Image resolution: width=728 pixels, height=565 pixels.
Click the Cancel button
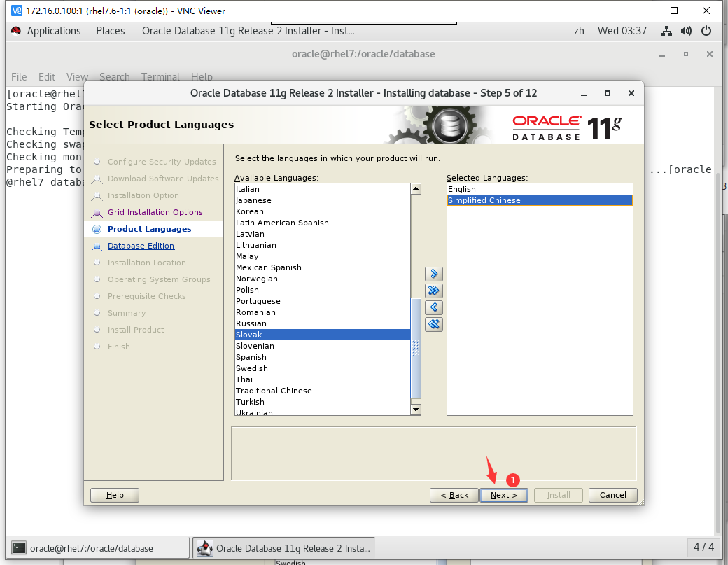[x=613, y=496]
